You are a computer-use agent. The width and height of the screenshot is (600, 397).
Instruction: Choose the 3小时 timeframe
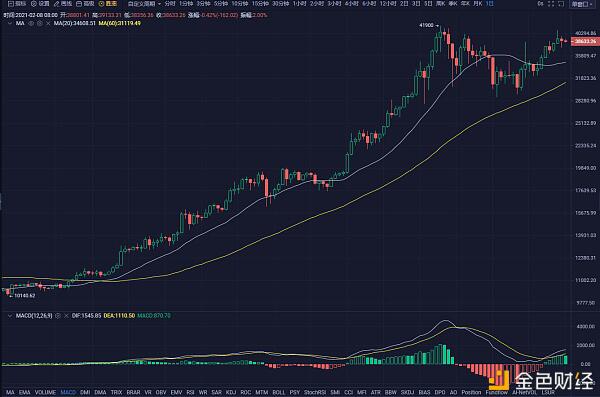[334, 4]
